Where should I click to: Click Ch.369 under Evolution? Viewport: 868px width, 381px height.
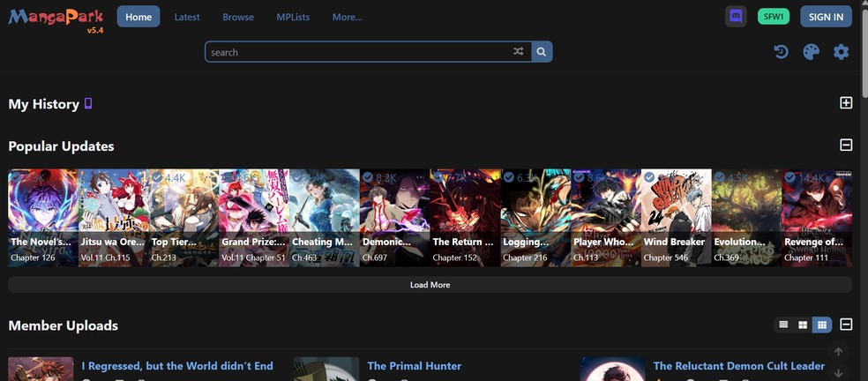click(726, 258)
